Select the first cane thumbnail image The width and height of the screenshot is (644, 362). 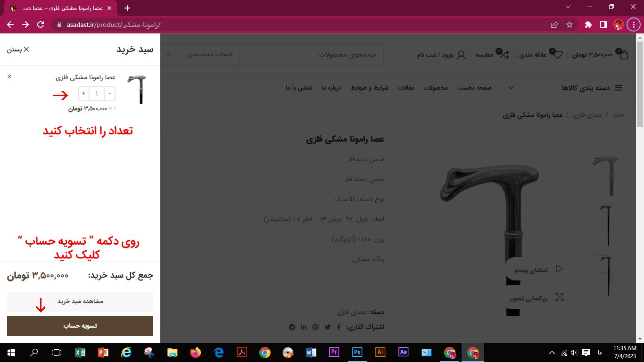(605, 174)
